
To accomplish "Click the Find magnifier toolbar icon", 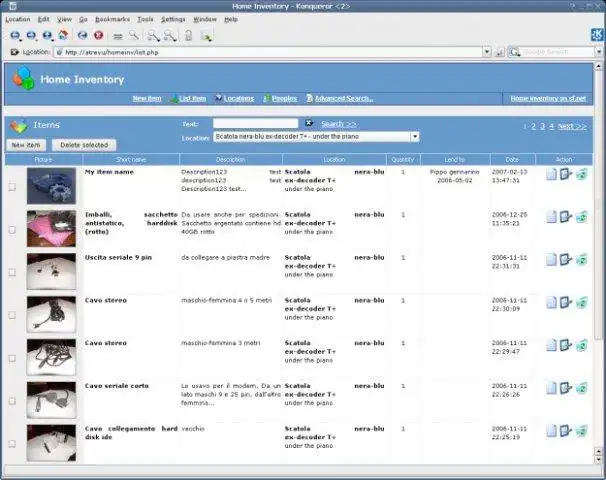I will coord(134,36).
